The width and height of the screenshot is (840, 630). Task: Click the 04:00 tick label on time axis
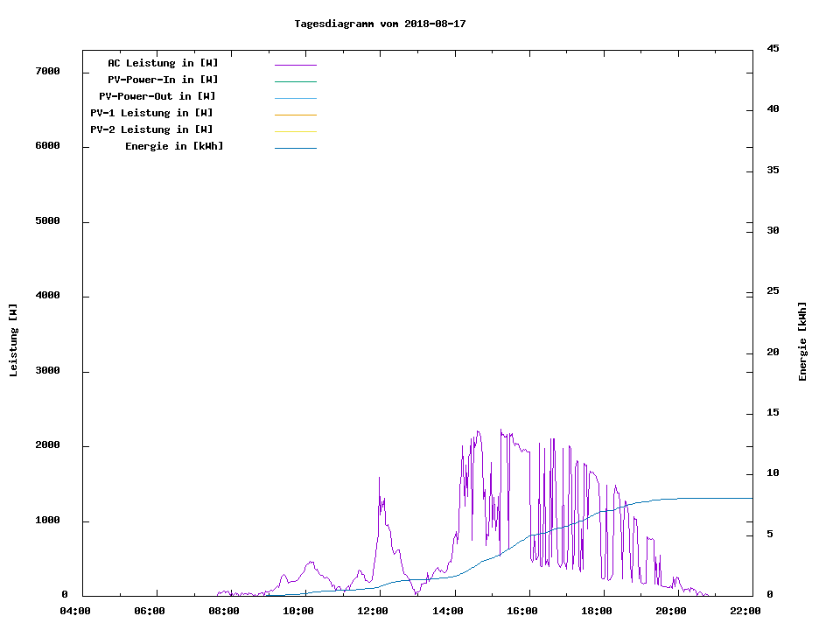[x=75, y=611]
